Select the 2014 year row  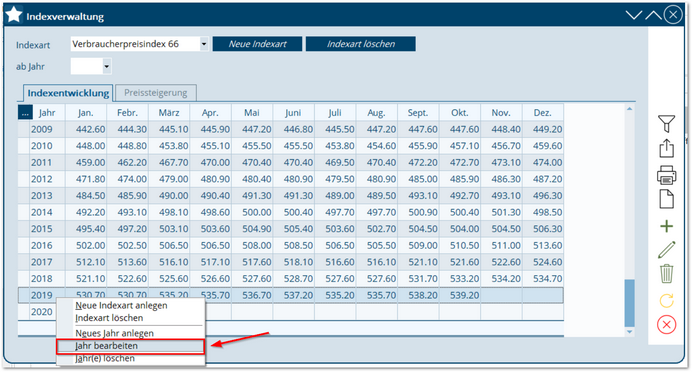pos(291,212)
